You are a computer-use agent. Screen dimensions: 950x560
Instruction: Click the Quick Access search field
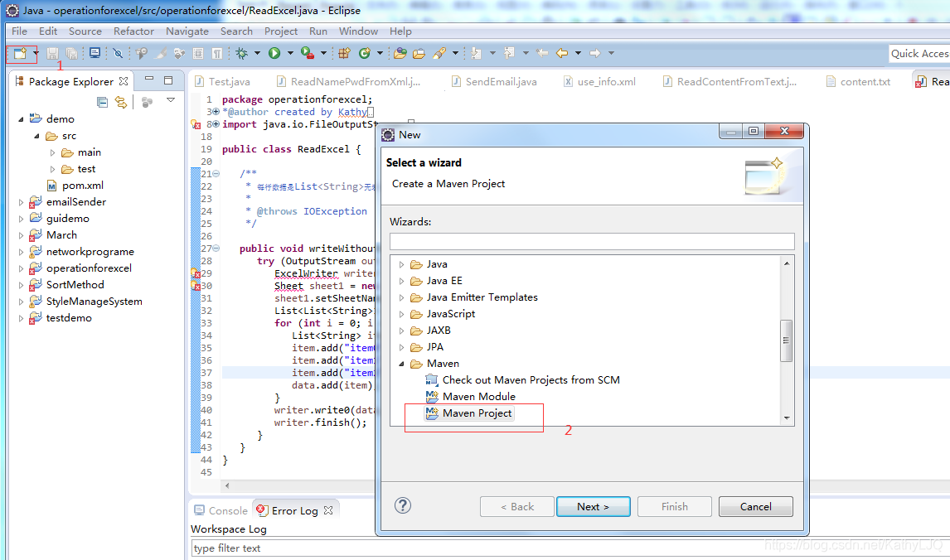pyautogui.click(x=919, y=53)
